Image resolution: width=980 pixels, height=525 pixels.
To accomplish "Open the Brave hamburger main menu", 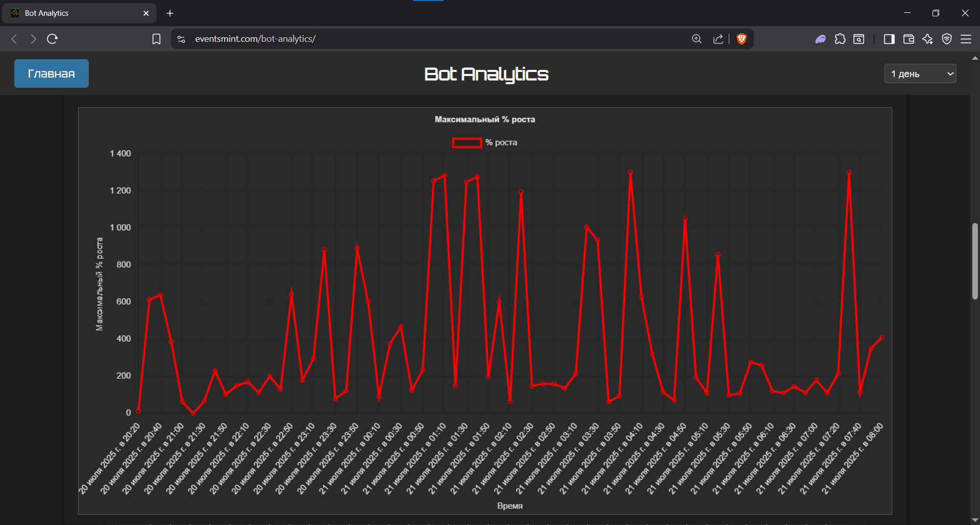I will [x=966, y=39].
